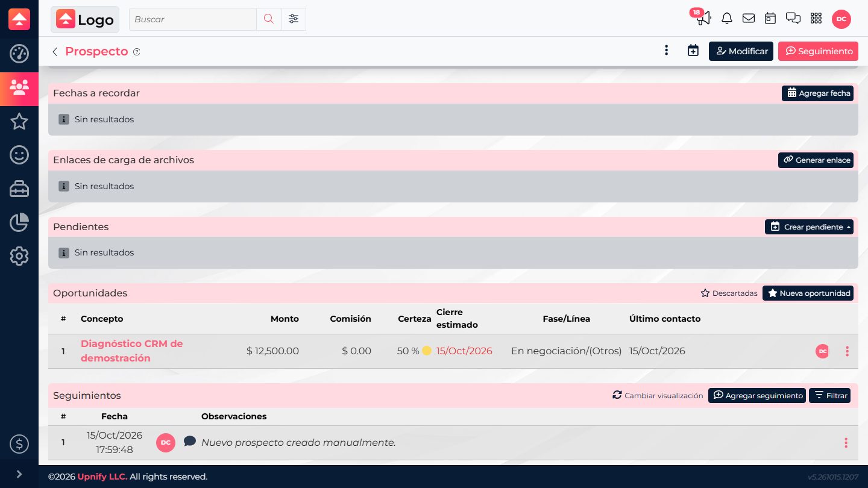Viewport: 868px width, 488px height.
Task: Open the Filtrar button in Seguimientos
Action: 830,396
